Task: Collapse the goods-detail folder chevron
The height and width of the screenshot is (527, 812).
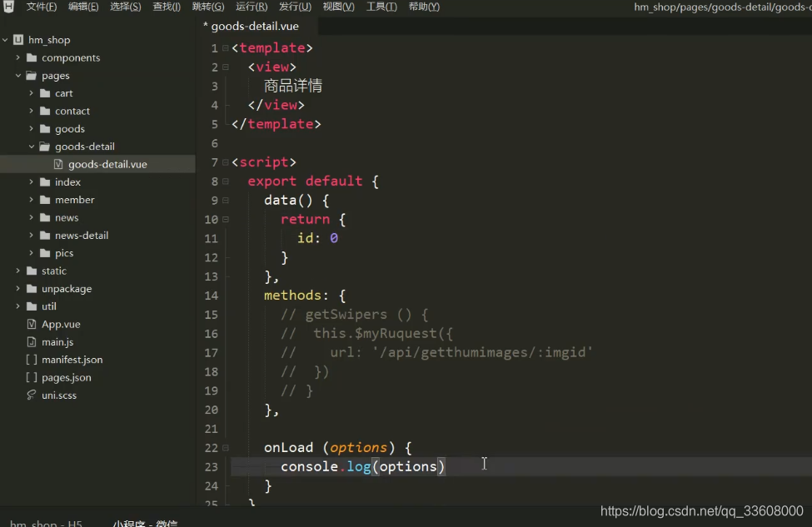Action: point(31,147)
